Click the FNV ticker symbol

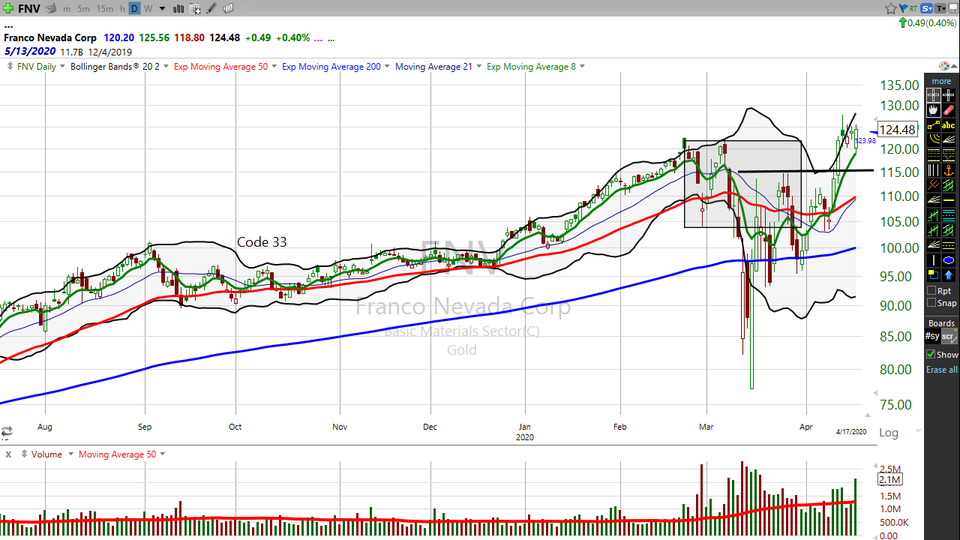(29, 9)
